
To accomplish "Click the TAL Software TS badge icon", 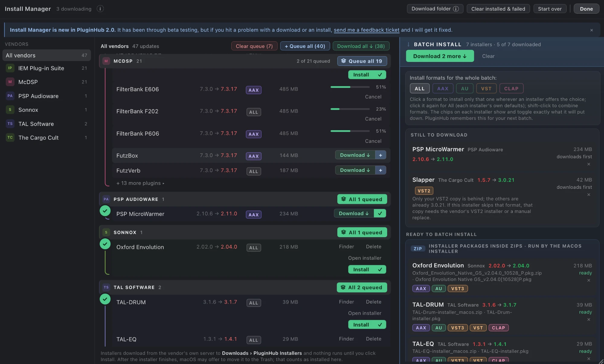I will 10,124.
